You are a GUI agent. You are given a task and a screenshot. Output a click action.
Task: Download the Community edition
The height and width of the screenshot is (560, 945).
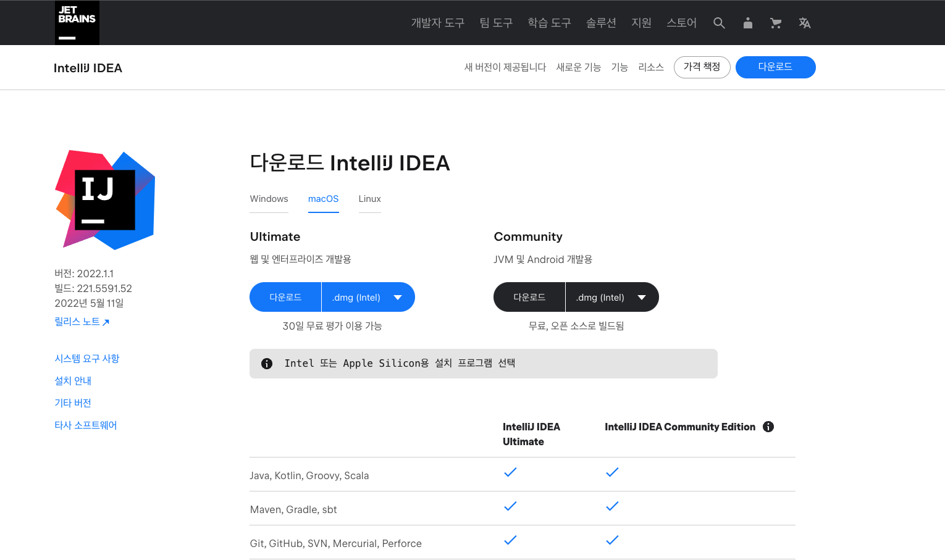[x=529, y=297]
